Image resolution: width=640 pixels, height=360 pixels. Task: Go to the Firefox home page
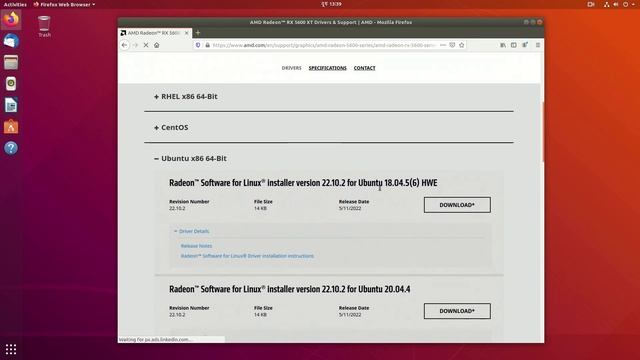157,45
